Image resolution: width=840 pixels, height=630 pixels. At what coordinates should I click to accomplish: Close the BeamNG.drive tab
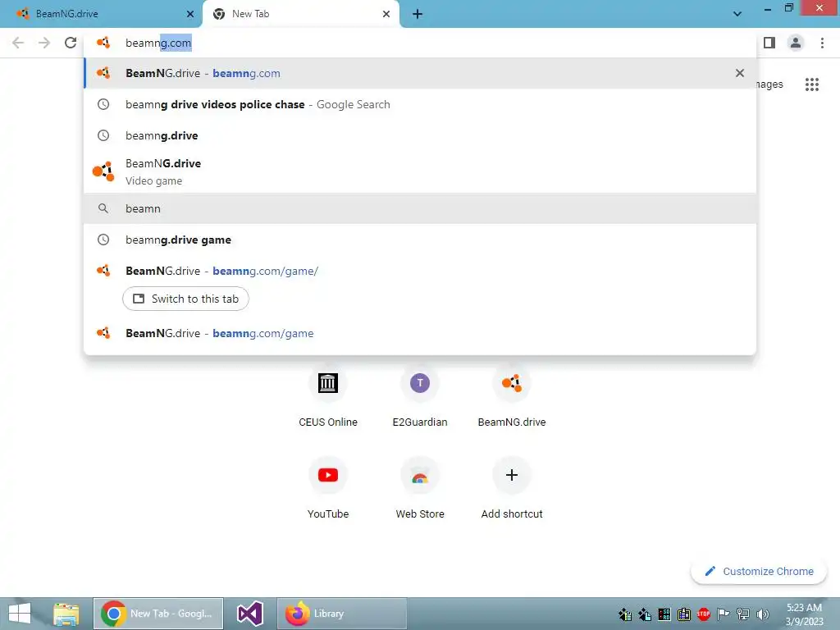[190, 14]
